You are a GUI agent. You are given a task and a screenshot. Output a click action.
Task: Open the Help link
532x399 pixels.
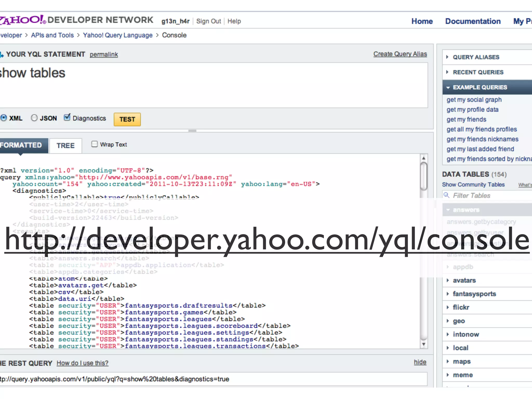click(234, 21)
